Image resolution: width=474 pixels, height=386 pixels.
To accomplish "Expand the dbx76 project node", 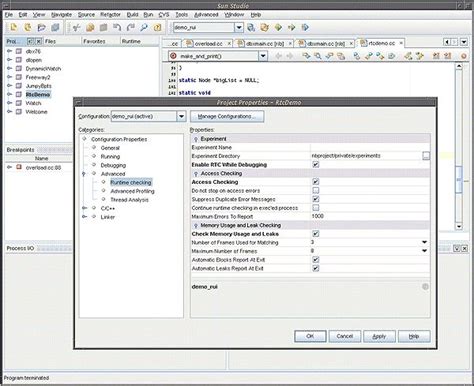I will pos(9,51).
